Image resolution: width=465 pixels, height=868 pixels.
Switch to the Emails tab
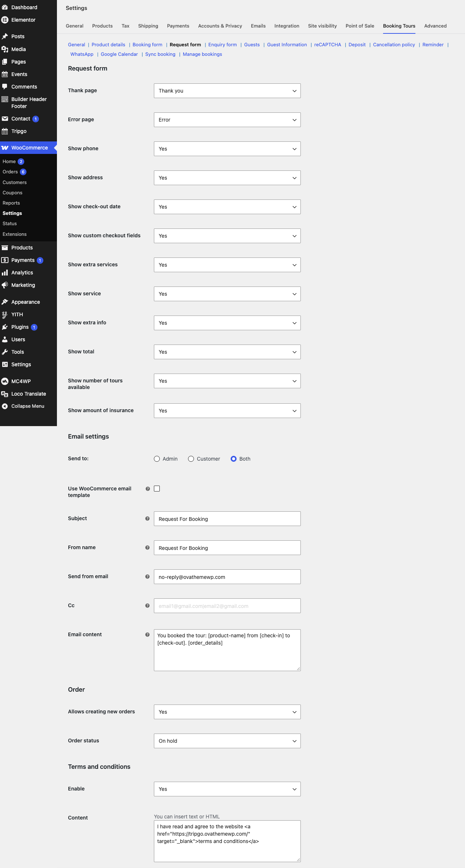coord(258,26)
